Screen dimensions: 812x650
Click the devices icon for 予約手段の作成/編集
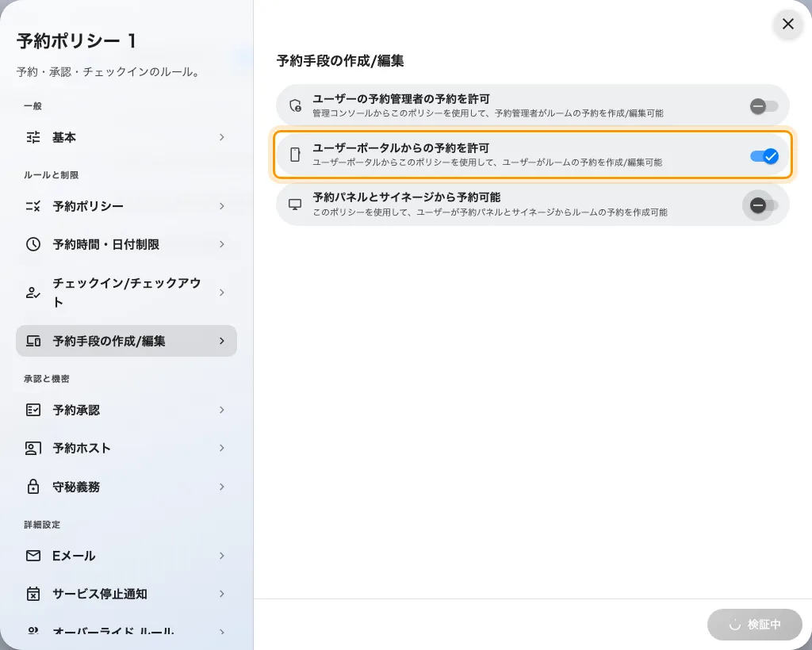tap(33, 341)
